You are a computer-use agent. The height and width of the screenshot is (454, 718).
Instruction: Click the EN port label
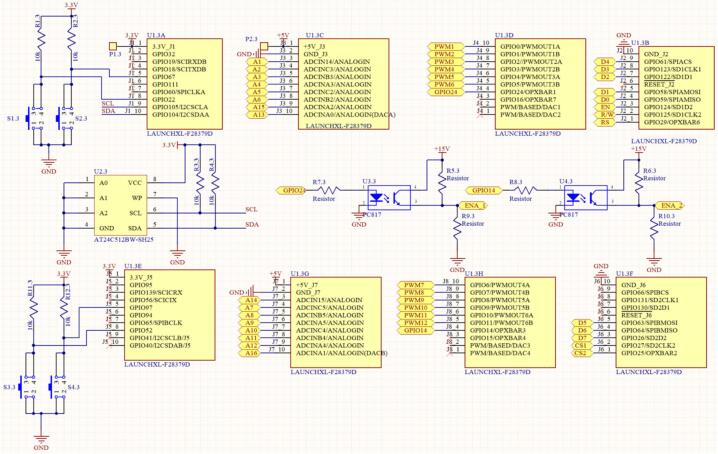[x=604, y=107]
